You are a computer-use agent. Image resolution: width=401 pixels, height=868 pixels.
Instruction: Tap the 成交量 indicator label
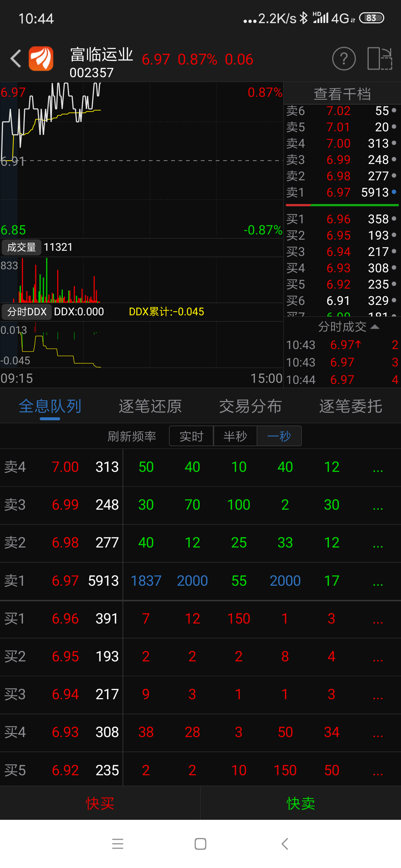click(22, 247)
